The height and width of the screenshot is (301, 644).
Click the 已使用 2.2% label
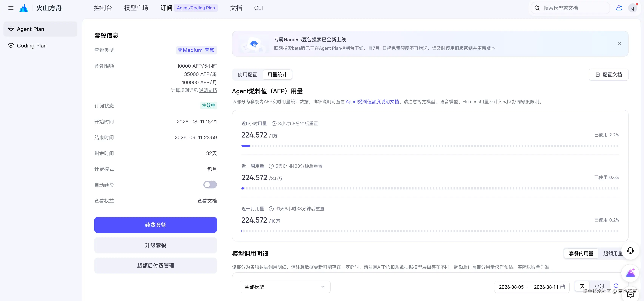pos(606,135)
